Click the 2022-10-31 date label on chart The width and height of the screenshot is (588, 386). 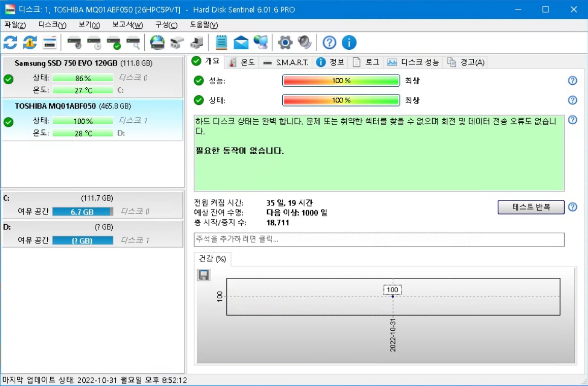(393, 335)
